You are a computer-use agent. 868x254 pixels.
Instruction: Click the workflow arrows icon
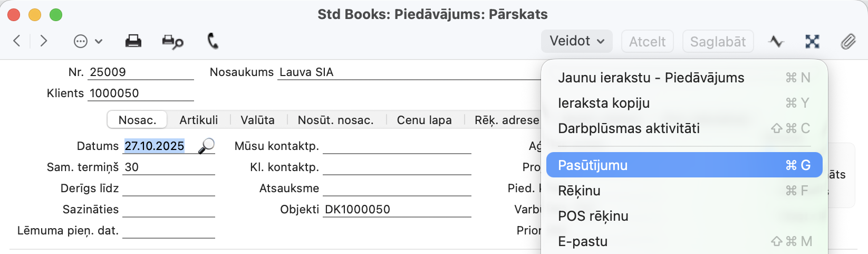tap(812, 41)
